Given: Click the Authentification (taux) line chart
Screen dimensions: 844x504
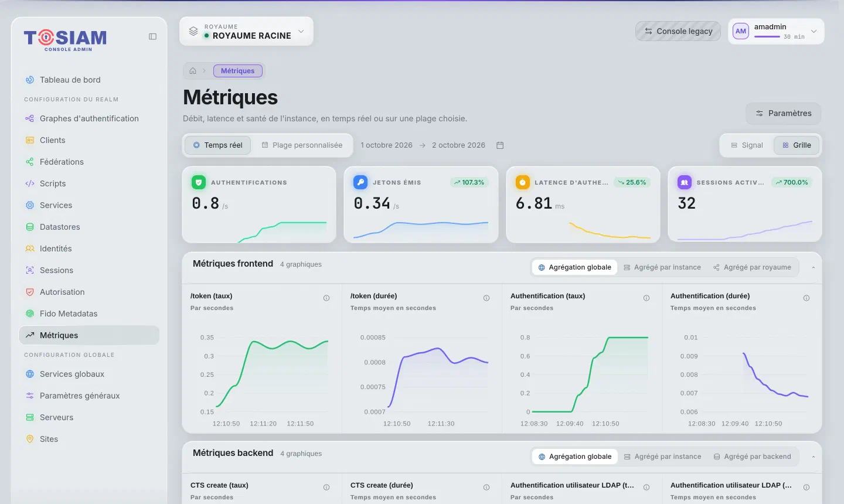Looking at the screenshot, I should (x=590, y=374).
